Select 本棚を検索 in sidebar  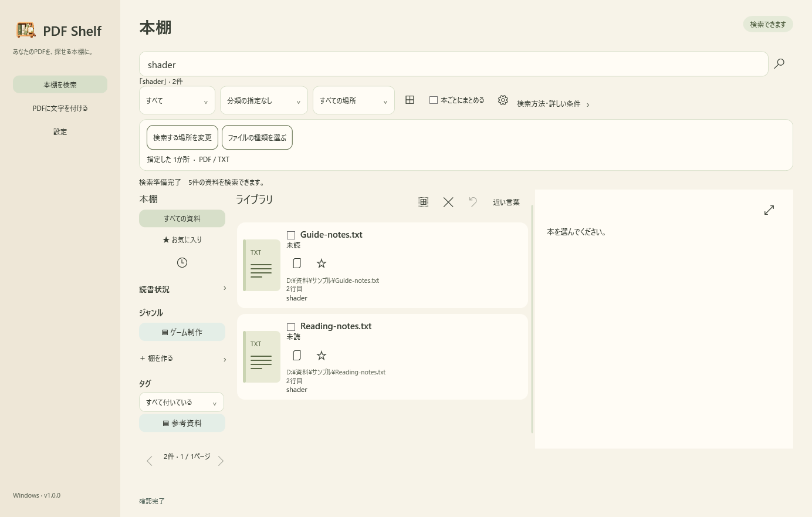tap(60, 85)
